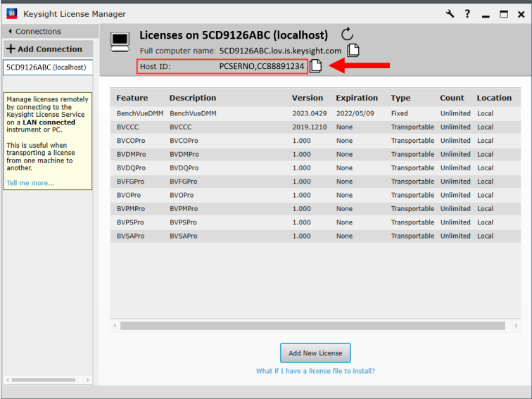Open the license file install help link
The width and height of the screenshot is (532, 399).
click(x=315, y=371)
